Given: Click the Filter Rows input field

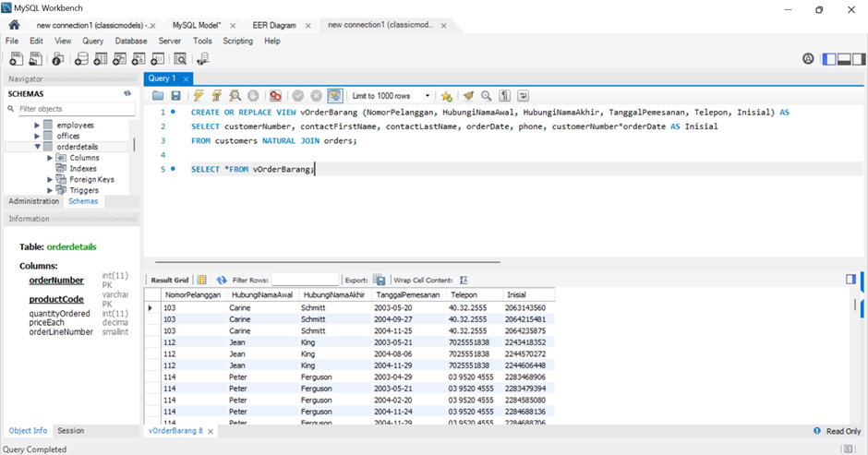Looking at the screenshot, I should point(305,280).
